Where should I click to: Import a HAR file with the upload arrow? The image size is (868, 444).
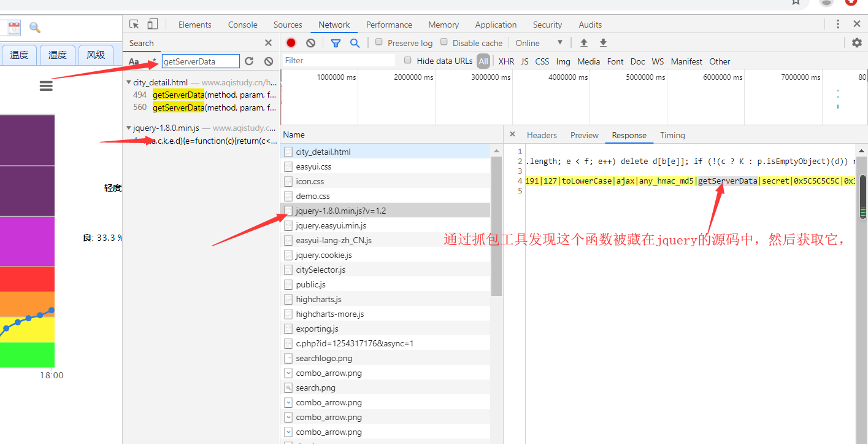(x=584, y=43)
